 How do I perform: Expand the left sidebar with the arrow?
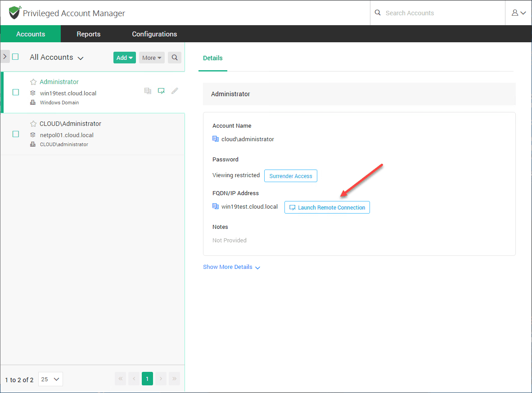point(5,57)
